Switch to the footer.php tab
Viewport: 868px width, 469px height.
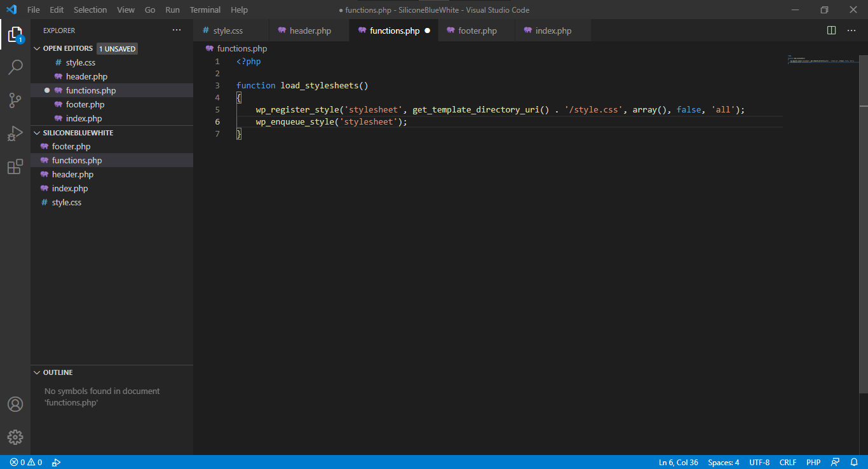tap(476, 31)
